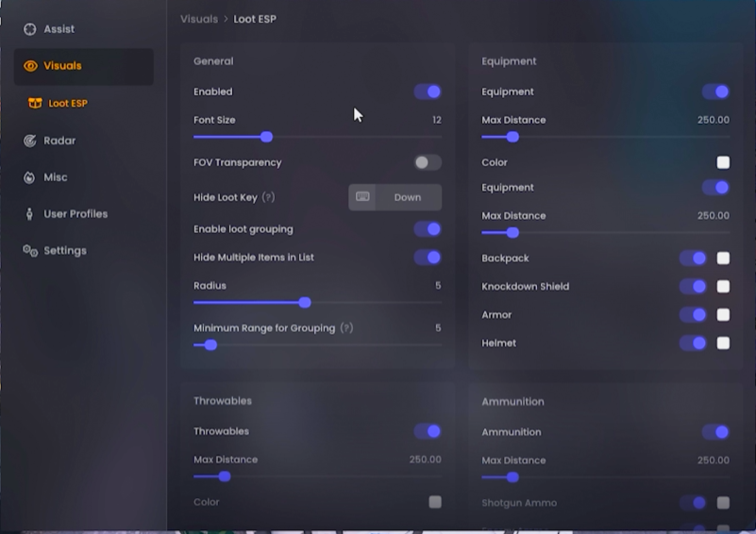Open the Throwables Color swatch
The height and width of the screenshot is (534, 756).
[435, 502]
